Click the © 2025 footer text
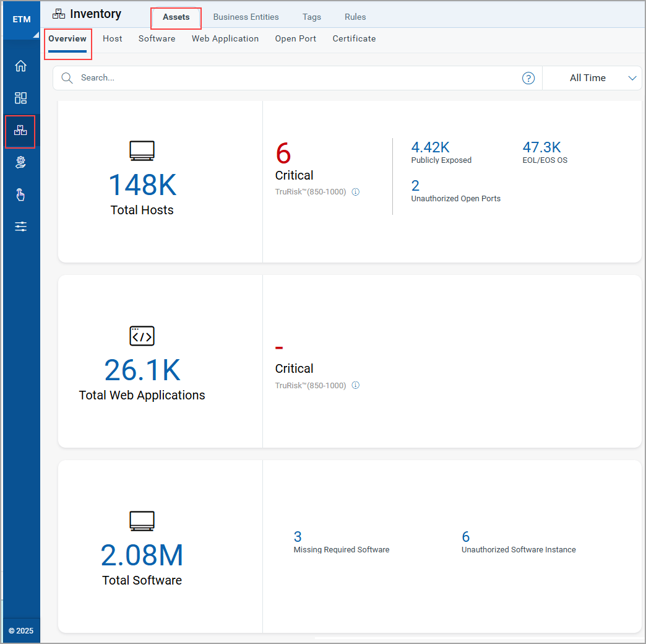This screenshot has width=646, height=644. tap(21, 631)
